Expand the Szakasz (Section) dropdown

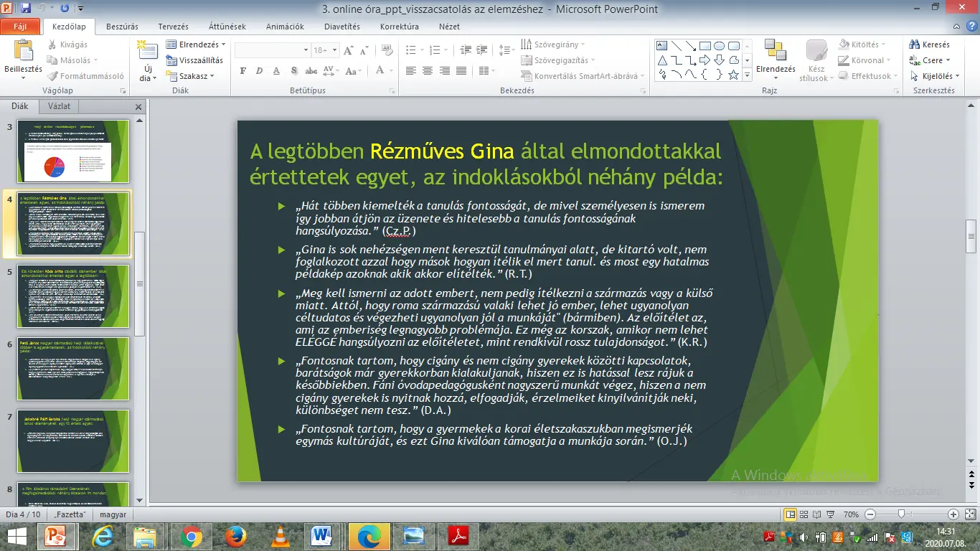192,76
